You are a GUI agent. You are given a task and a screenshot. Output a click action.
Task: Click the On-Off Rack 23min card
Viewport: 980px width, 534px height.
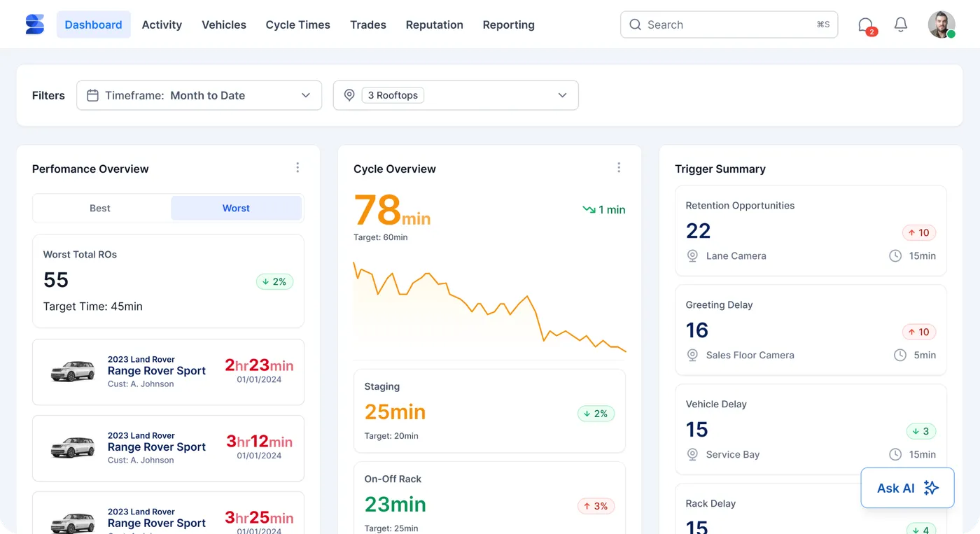tap(489, 498)
